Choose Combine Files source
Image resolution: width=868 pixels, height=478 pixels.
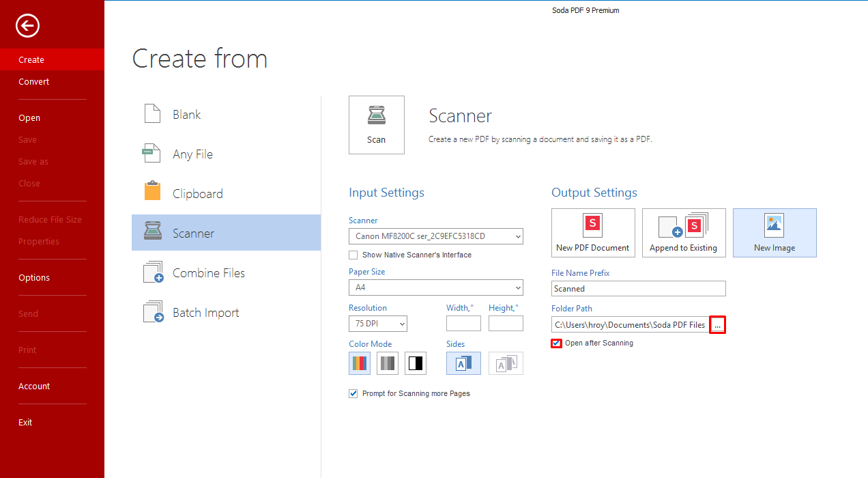coord(209,273)
